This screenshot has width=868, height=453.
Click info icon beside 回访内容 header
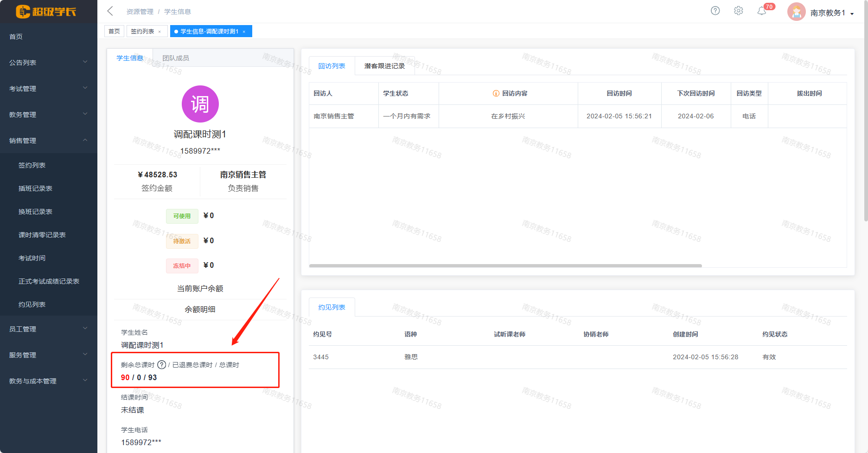pos(496,93)
